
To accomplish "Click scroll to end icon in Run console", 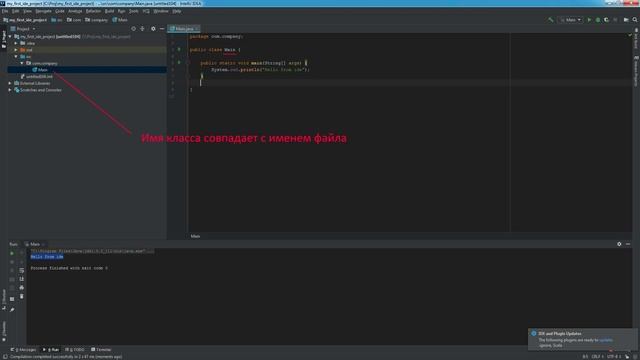I will 22,279.
